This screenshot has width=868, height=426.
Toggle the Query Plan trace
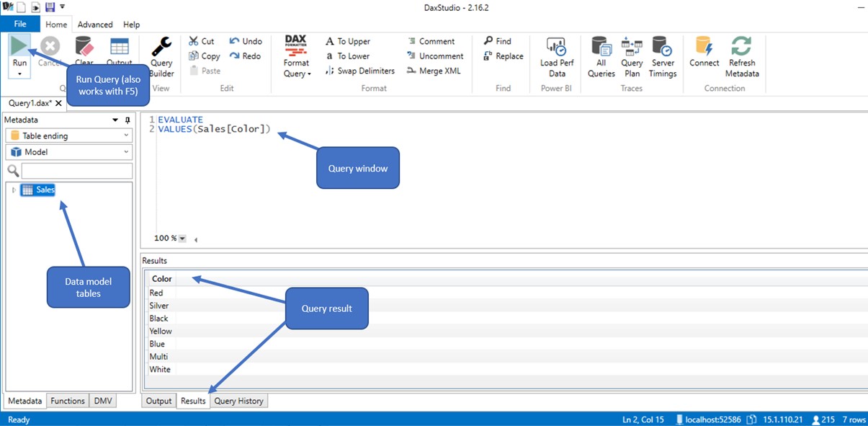pyautogui.click(x=632, y=57)
